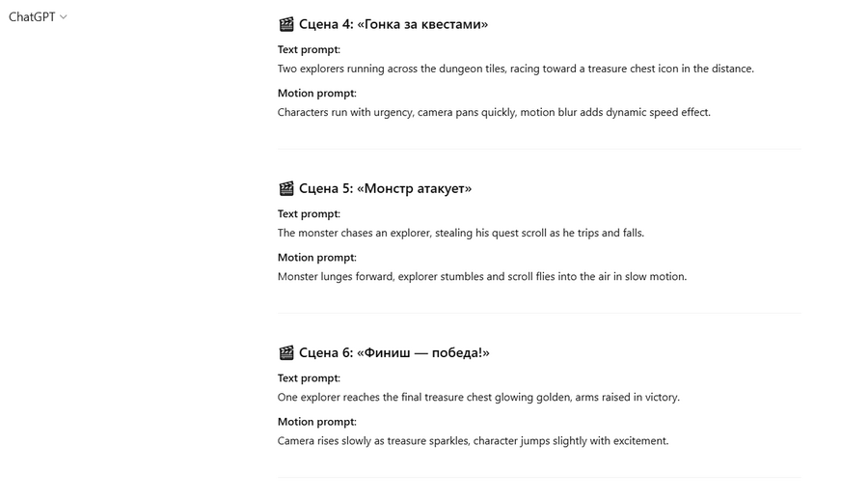
Task: Click the Motion prompt label under Сцена 6
Action: (316, 421)
